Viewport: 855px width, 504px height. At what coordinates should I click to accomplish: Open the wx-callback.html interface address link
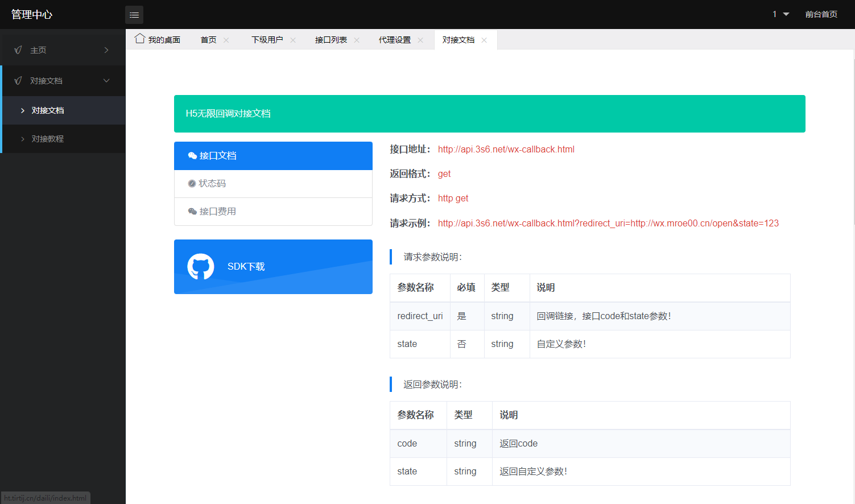pyautogui.click(x=506, y=149)
